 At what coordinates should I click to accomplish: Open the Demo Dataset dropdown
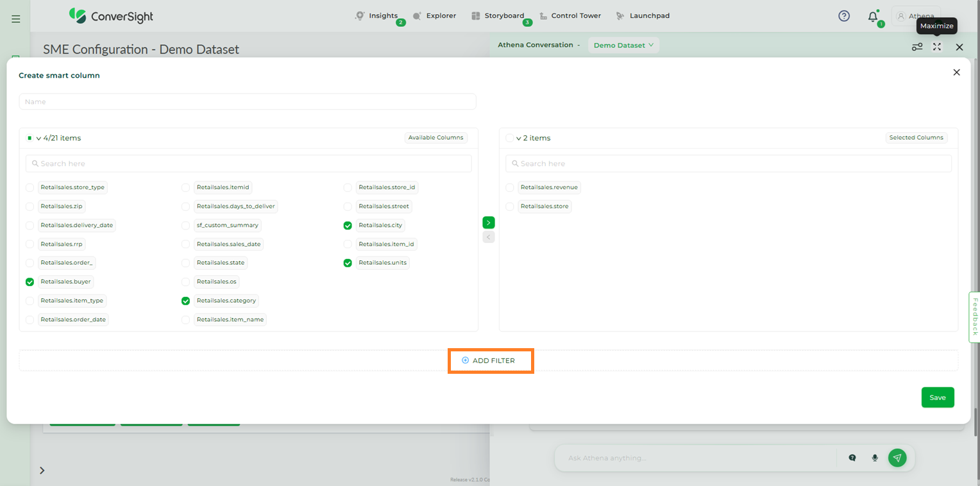(x=623, y=45)
